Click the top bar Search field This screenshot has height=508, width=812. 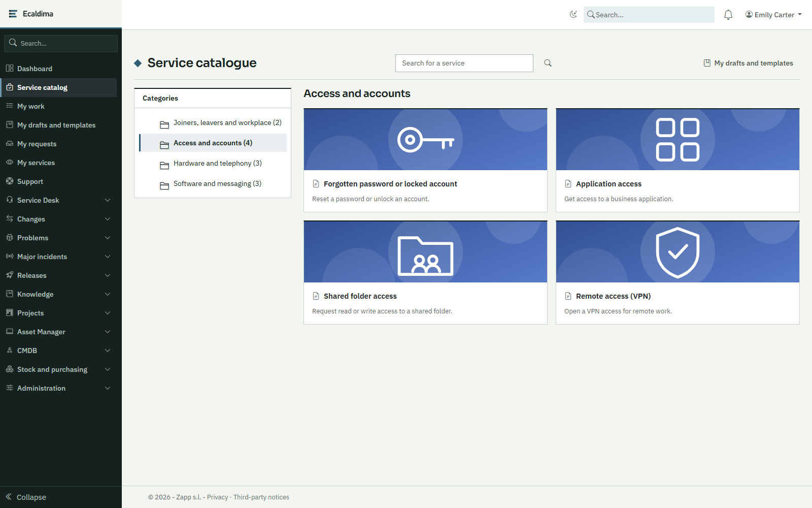pos(649,15)
